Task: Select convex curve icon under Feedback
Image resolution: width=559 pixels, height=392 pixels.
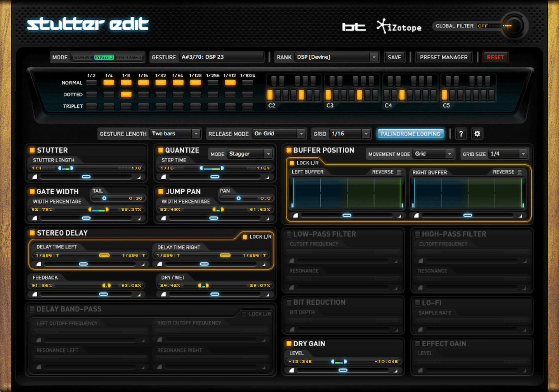Action: tap(35, 295)
